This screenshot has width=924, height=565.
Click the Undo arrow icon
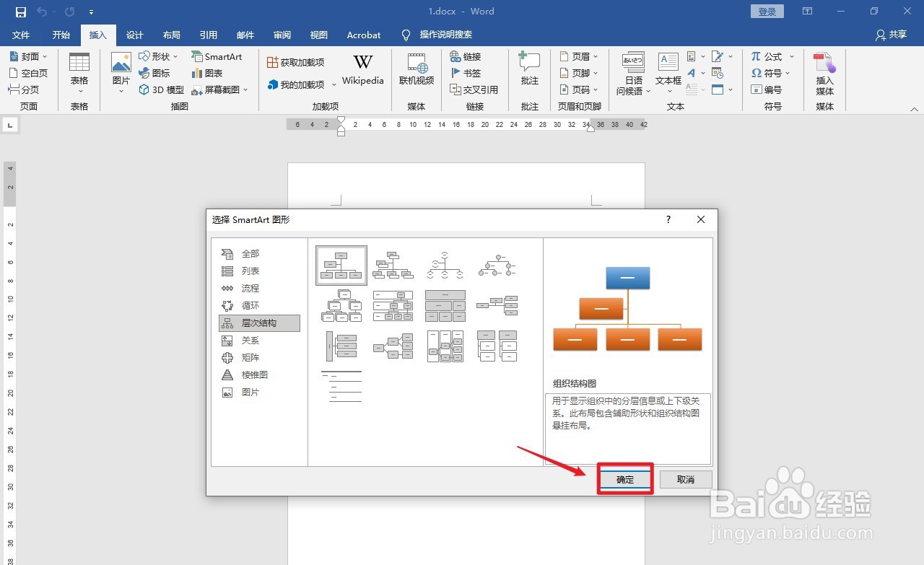coord(42,12)
